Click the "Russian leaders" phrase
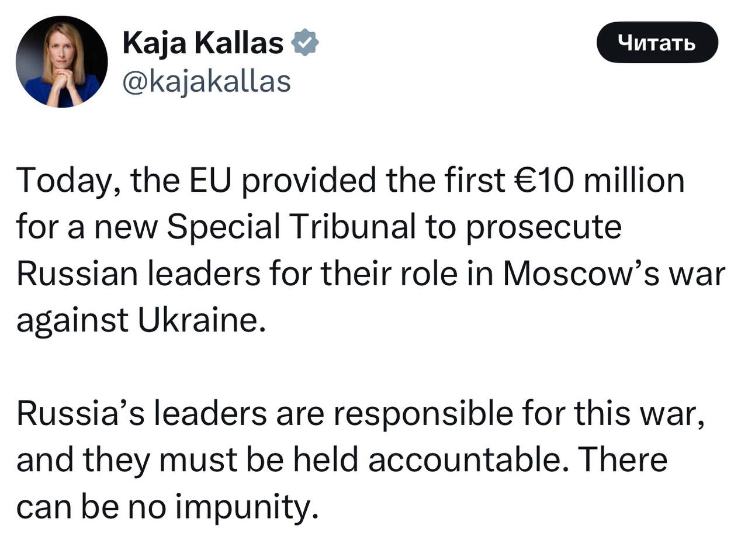Viewport: 748px width, 560px height. (138, 274)
